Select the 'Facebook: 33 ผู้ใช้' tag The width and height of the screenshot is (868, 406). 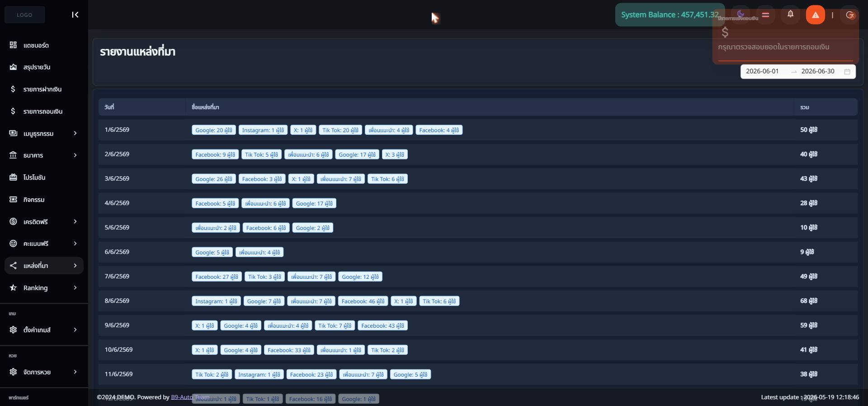[289, 350]
